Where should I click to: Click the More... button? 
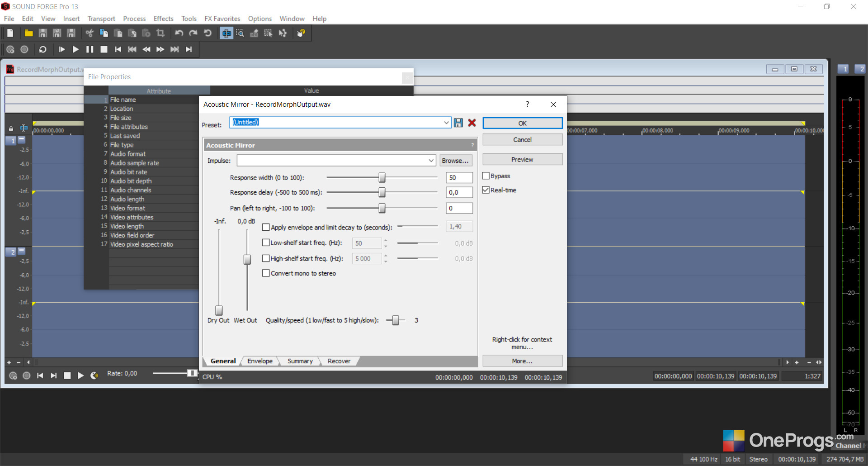click(523, 361)
